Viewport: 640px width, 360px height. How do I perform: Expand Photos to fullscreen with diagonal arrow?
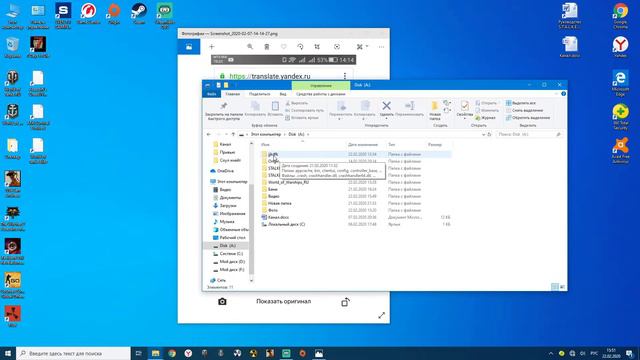pyautogui.click(x=381, y=316)
